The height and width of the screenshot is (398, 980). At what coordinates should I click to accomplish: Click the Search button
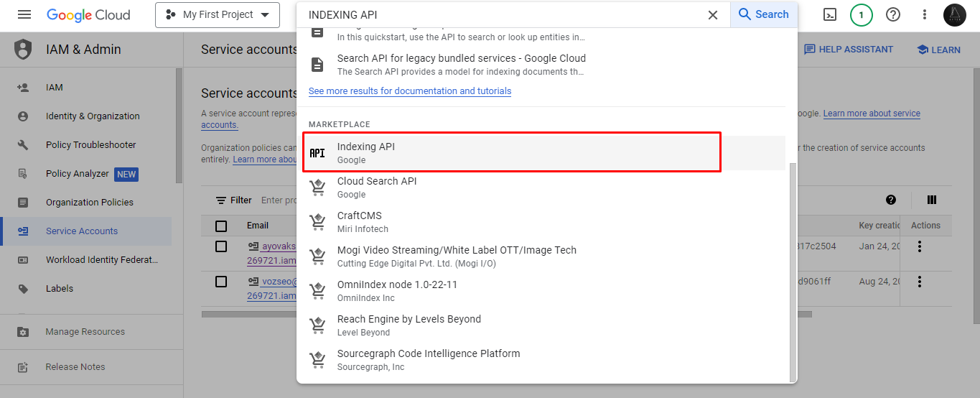click(x=763, y=14)
